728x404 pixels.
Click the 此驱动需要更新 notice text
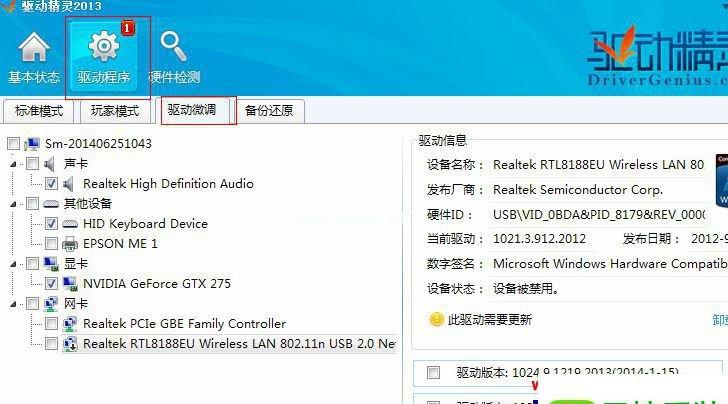[x=490, y=319]
